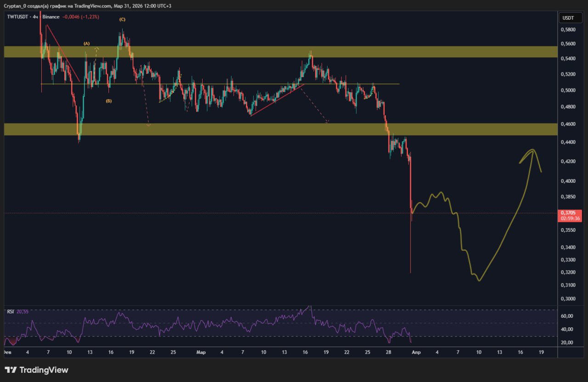Screen dimensions: 588x382
Task: Select the red ascending trendline in March
Action: click(x=276, y=100)
